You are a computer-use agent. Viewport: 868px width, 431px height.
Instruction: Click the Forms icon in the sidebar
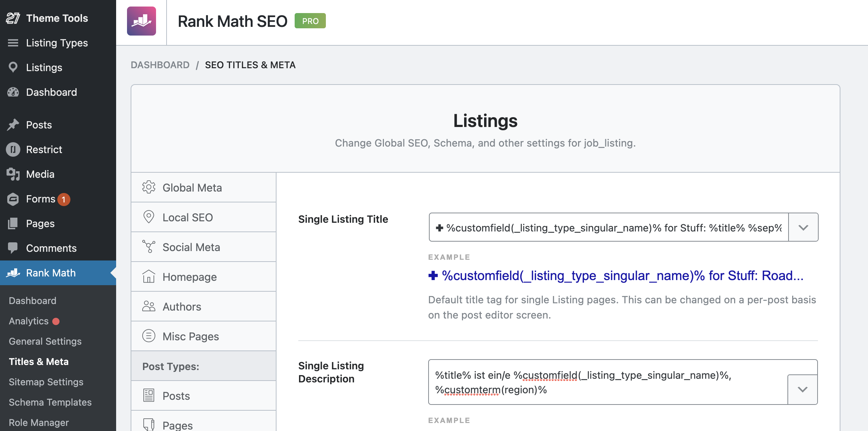[13, 199]
